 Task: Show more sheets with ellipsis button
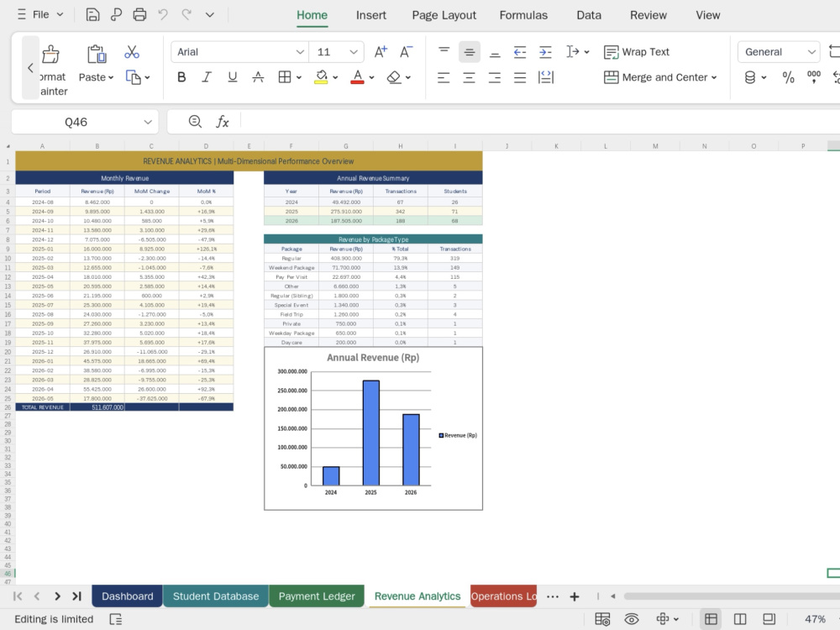point(553,596)
